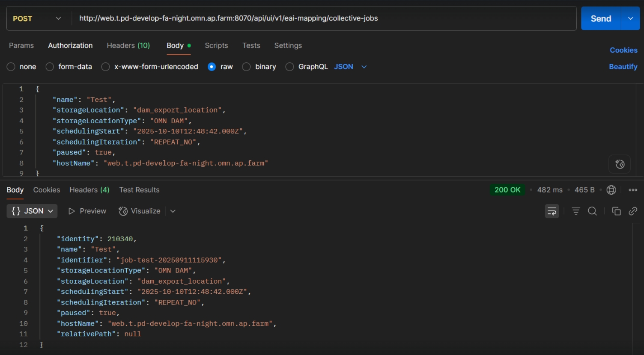
Task: Select the none body type radio
Action: point(11,67)
